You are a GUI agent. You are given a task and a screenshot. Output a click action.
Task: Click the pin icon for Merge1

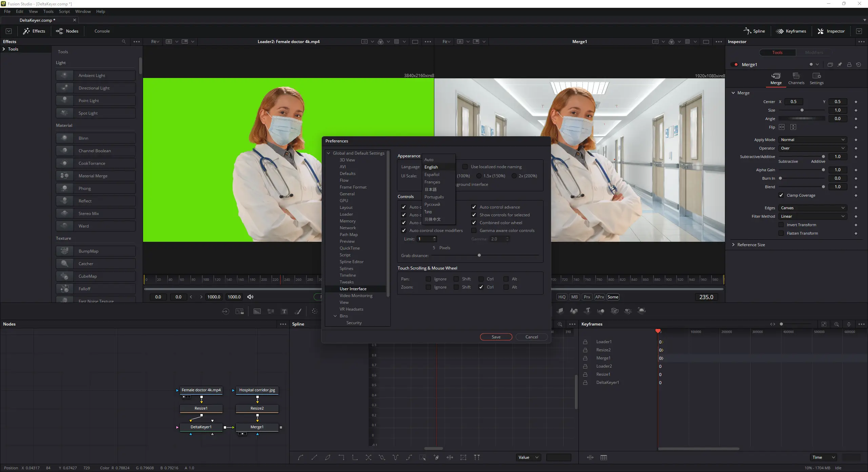[x=840, y=64]
